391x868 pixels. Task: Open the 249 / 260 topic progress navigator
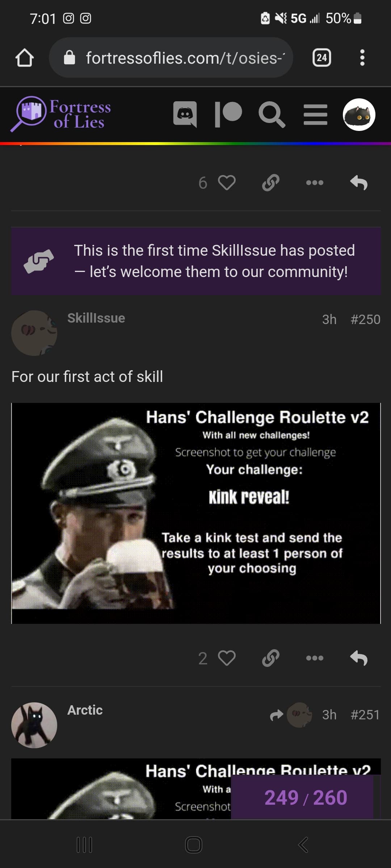tap(306, 798)
